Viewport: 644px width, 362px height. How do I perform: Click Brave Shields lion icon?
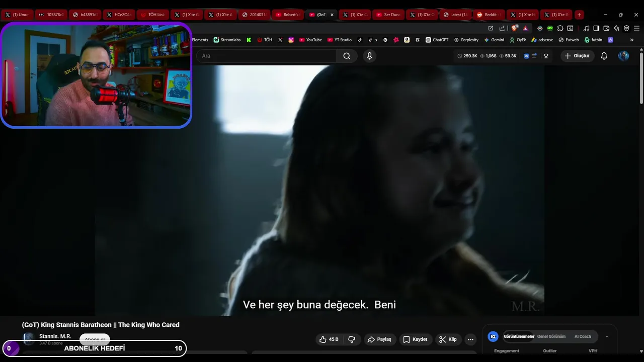(514, 28)
